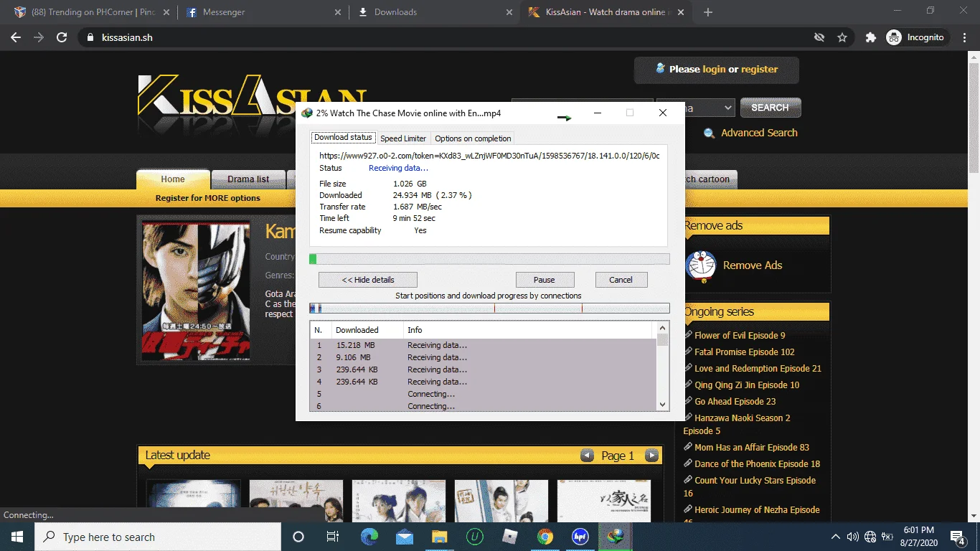
Task: Open Chrome's three-dot menu
Action: click(965, 37)
